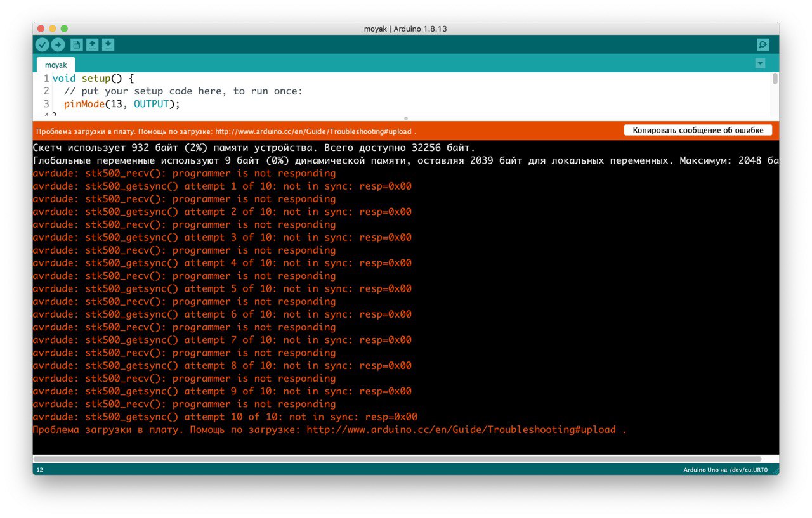Open the Serial Monitor
The height and width of the screenshot is (518, 812).
(x=763, y=44)
